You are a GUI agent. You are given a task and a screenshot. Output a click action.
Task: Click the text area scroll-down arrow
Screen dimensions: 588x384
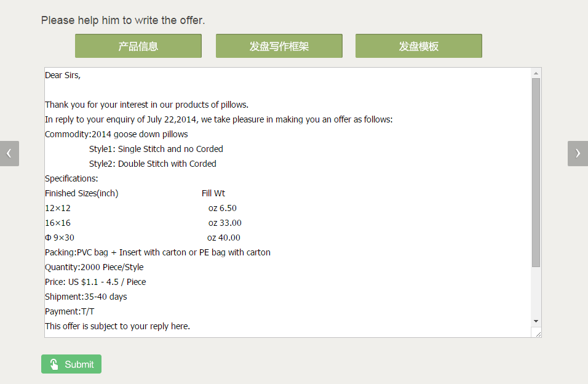tap(536, 321)
